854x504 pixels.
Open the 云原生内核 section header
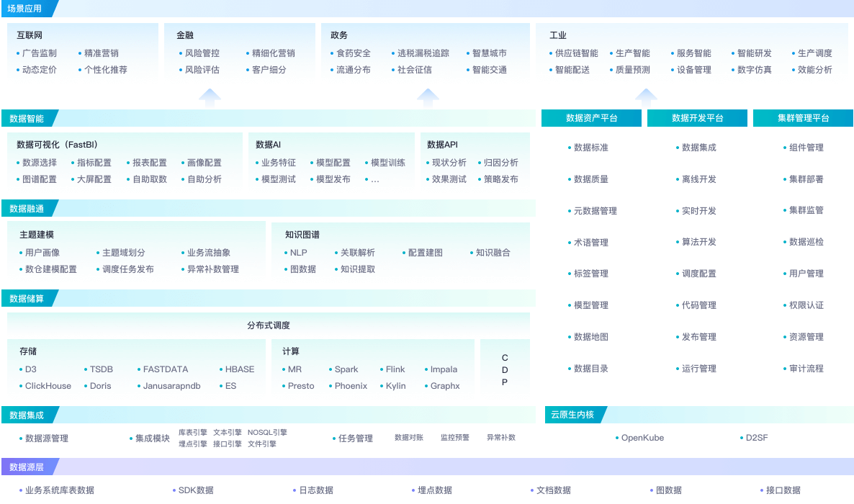(x=572, y=414)
